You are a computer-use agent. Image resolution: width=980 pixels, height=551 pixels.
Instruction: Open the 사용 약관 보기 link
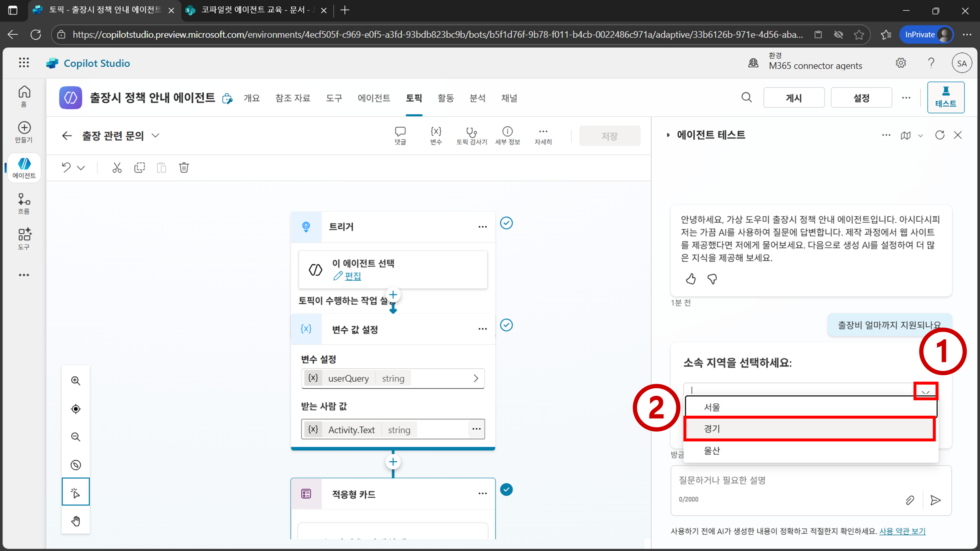tap(902, 531)
